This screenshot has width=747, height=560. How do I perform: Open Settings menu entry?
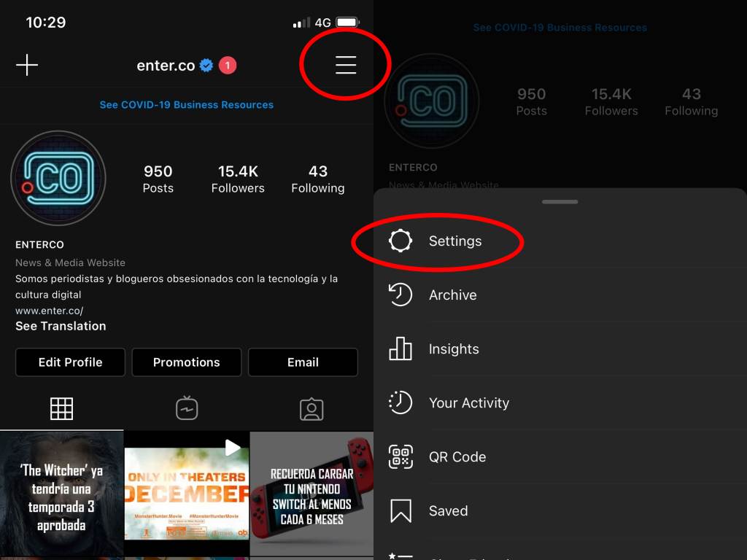click(x=560, y=241)
